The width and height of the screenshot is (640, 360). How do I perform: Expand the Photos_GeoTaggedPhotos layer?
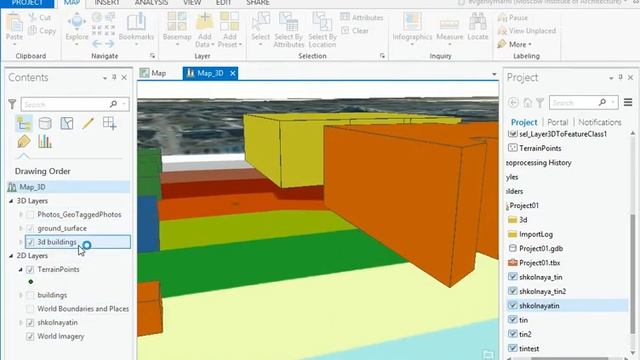20,214
